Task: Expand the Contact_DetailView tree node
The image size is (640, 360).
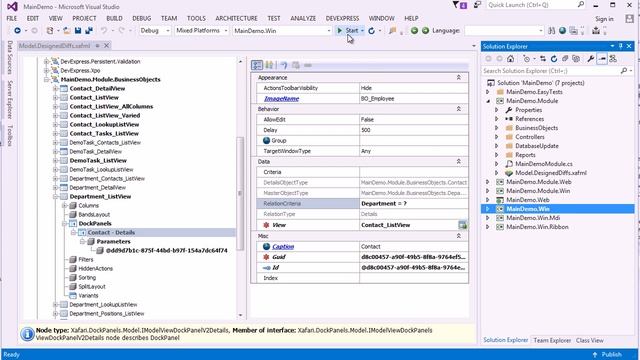Action: [x=55, y=89]
